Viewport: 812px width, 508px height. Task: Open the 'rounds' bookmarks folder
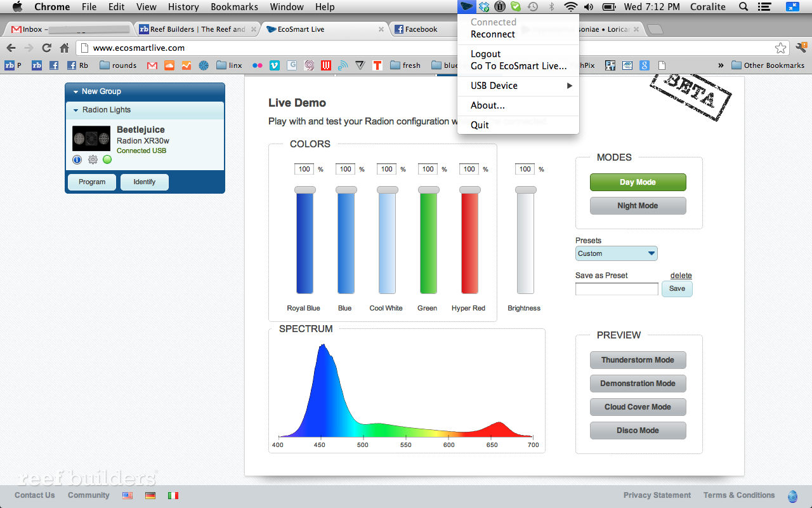click(x=118, y=65)
